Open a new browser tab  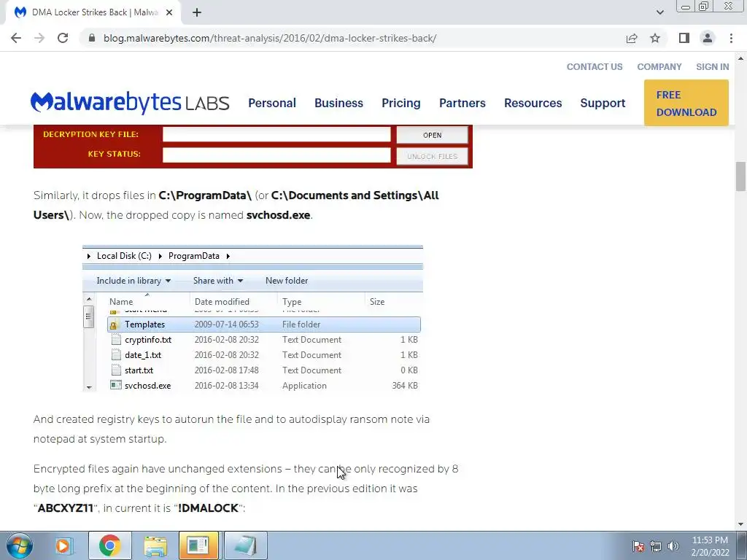197,12
